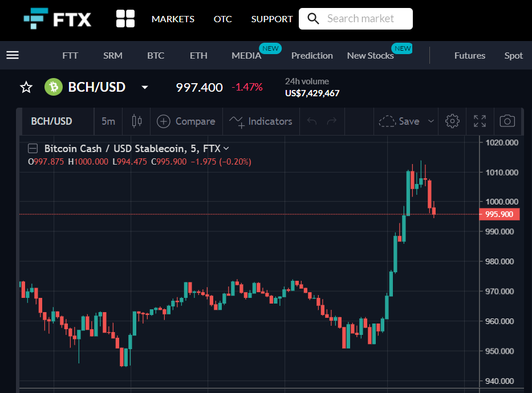Collapse the chart legend box icon
Viewport: 532px width, 393px height.
pyautogui.click(x=33, y=149)
